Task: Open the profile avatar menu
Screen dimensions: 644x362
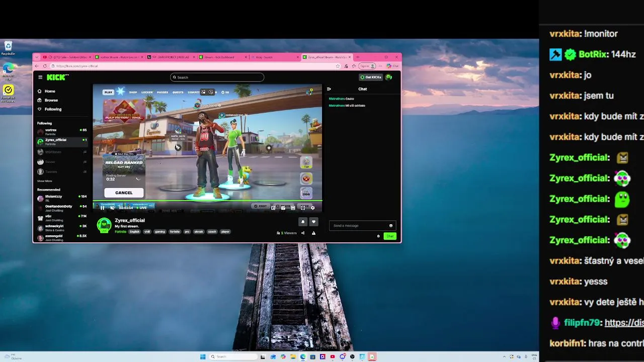Action: (389, 77)
